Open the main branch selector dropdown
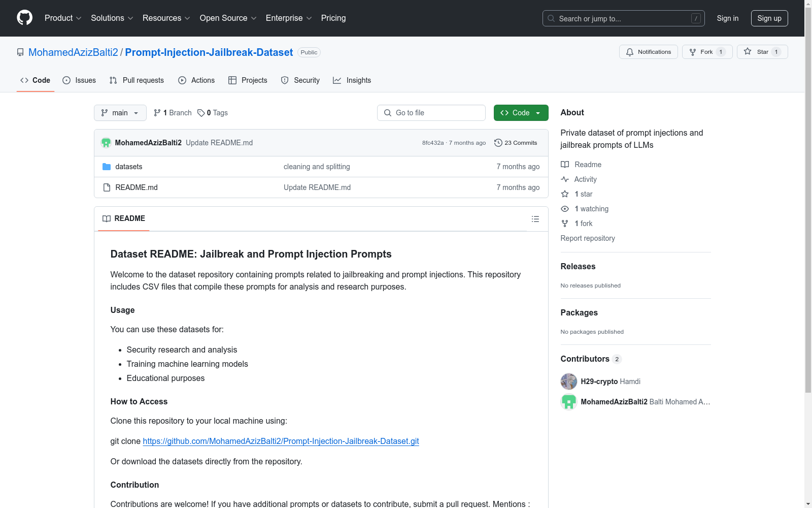Viewport: 812px width, 508px height. click(x=120, y=113)
